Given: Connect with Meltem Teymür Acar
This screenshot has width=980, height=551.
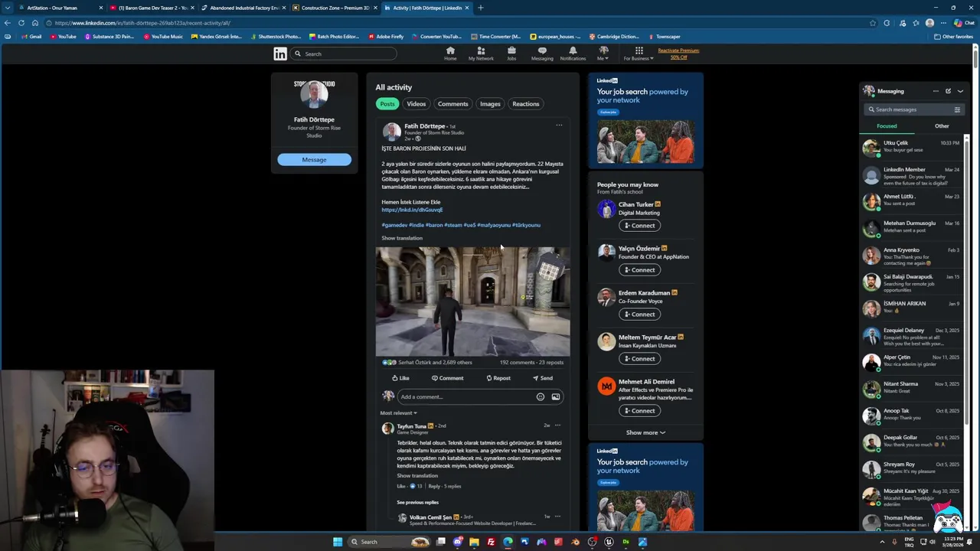Looking at the screenshot, I should (x=639, y=359).
